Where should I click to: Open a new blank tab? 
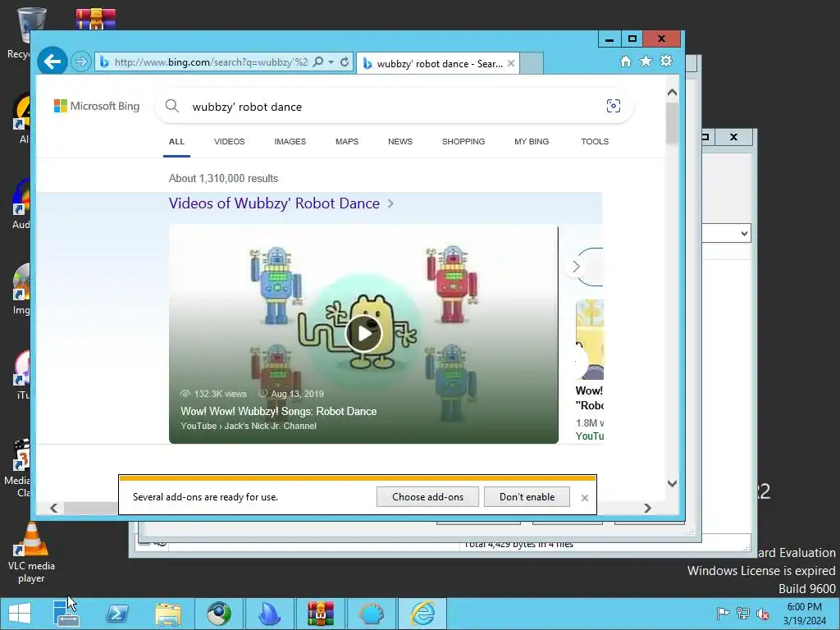coord(532,63)
